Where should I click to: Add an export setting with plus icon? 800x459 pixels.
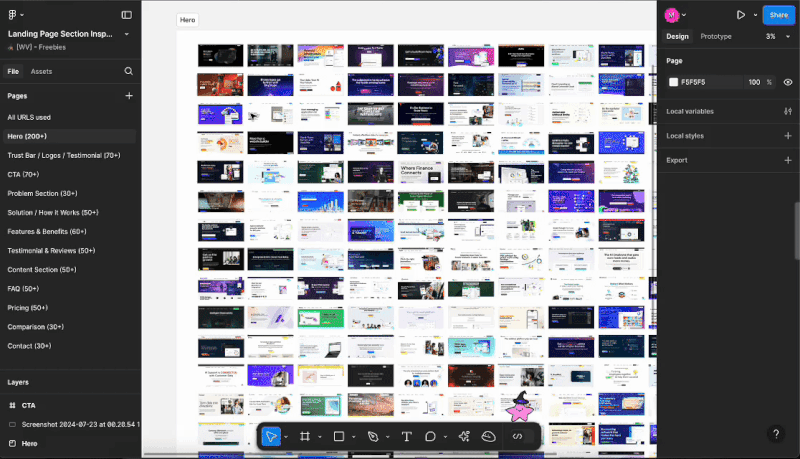(x=788, y=160)
